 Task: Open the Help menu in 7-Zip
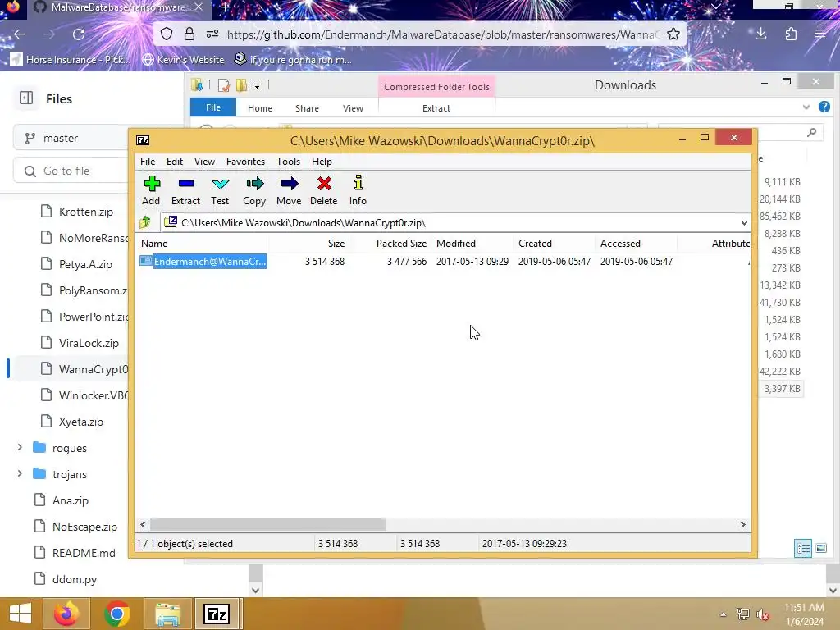[x=322, y=162]
